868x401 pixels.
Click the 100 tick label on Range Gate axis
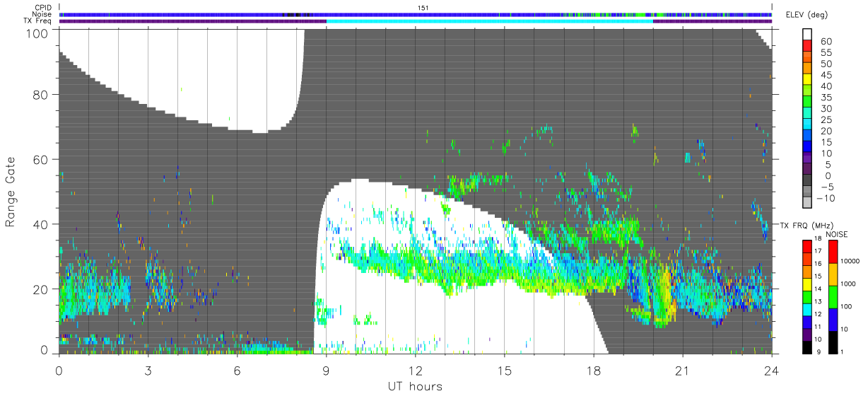pyautogui.click(x=37, y=33)
